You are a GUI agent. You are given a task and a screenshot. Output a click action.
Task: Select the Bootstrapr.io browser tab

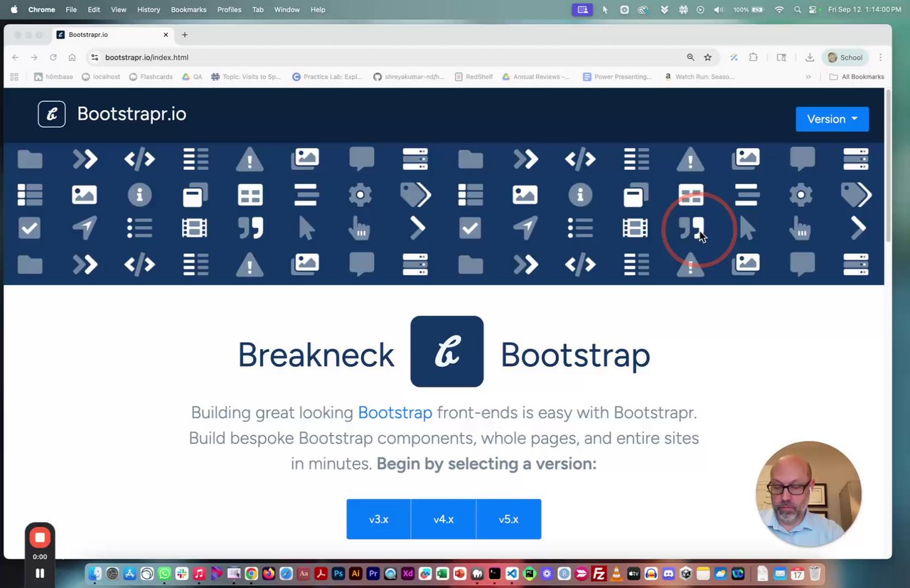pos(112,35)
